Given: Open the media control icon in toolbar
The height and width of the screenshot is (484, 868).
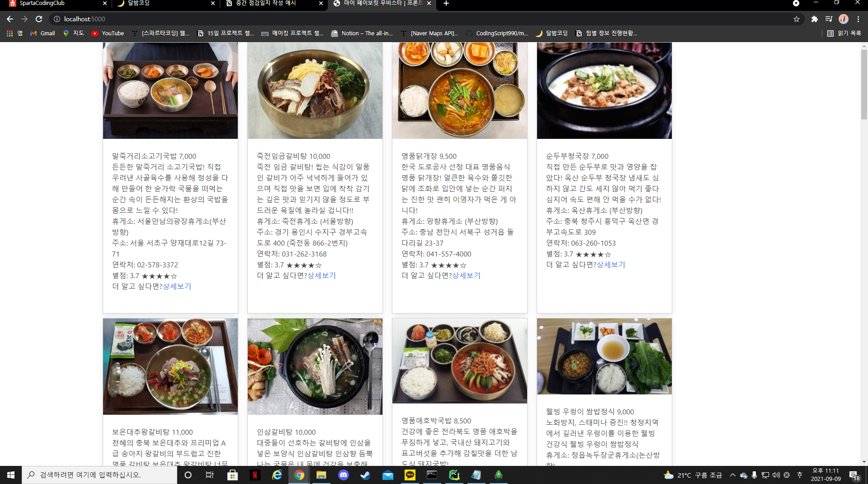Looking at the screenshot, I should 829,19.
